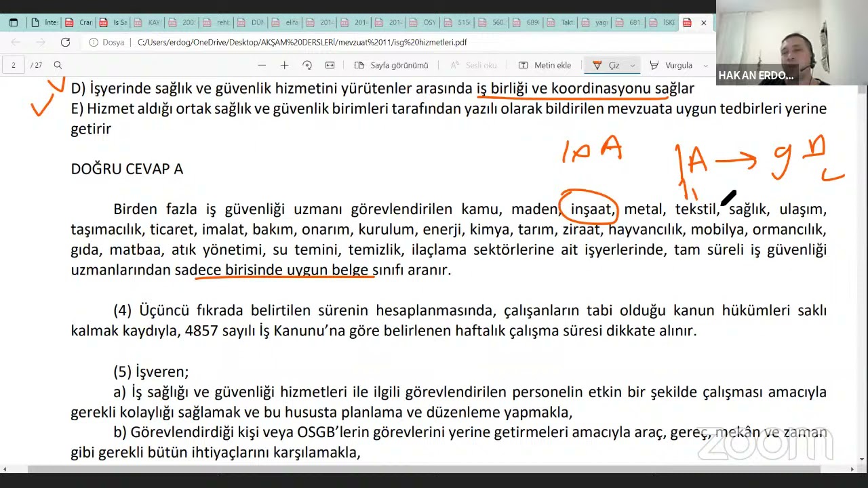This screenshot has width=868, height=488.
Task: Select the Metin ekle tool
Action: click(x=545, y=65)
